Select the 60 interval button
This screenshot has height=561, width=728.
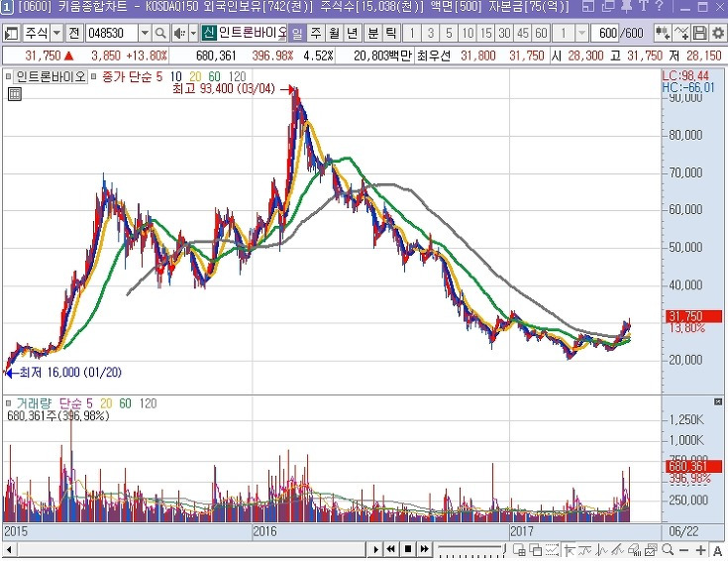[x=541, y=33]
